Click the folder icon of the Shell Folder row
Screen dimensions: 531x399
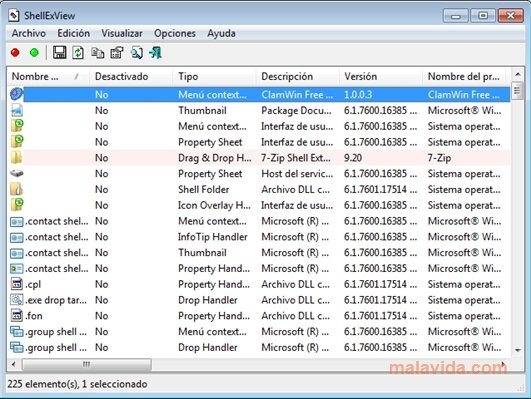(17, 189)
